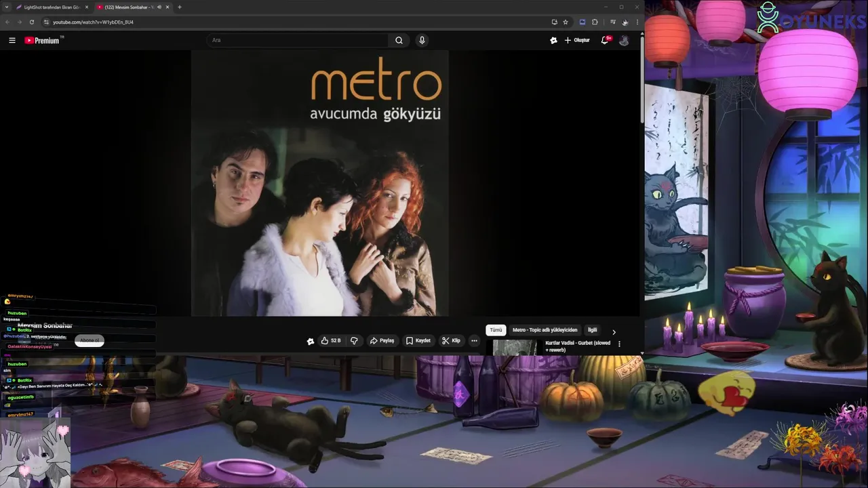Subscribe using the Abone ol button

tap(89, 340)
